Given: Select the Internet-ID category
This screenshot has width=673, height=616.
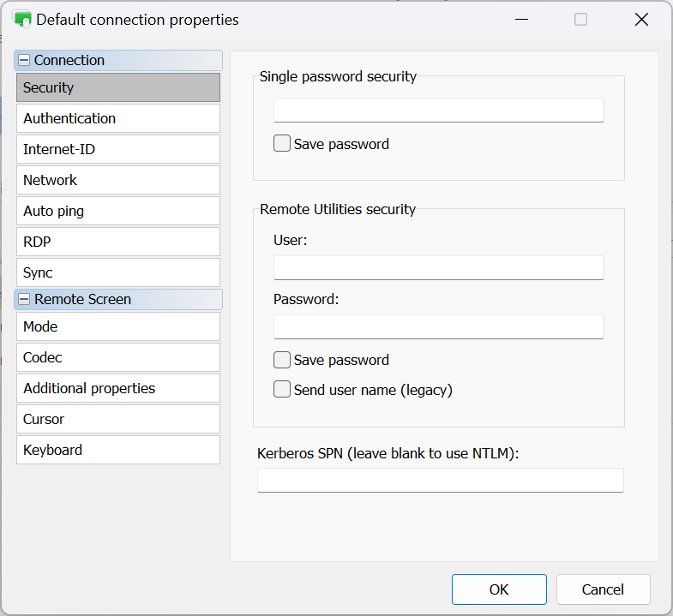Looking at the screenshot, I should point(118,149).
